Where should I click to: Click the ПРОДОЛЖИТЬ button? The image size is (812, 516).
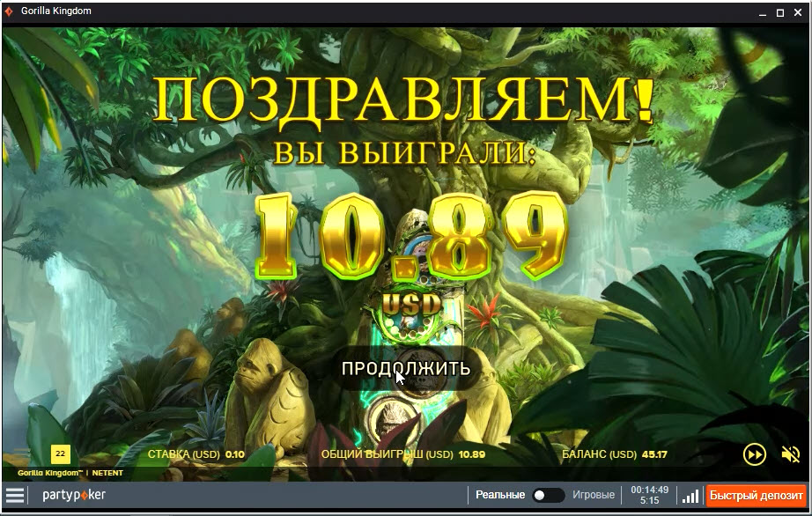coord(405,368)
